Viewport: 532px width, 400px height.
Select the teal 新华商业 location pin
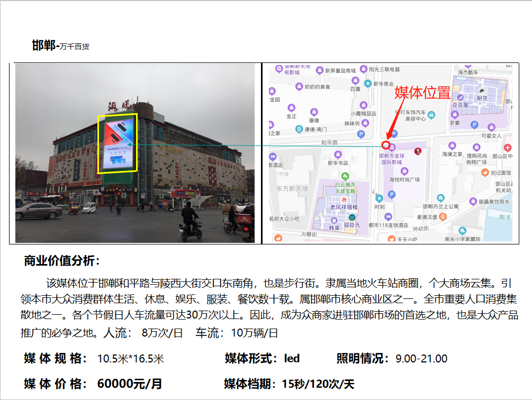tap(367, 84)
